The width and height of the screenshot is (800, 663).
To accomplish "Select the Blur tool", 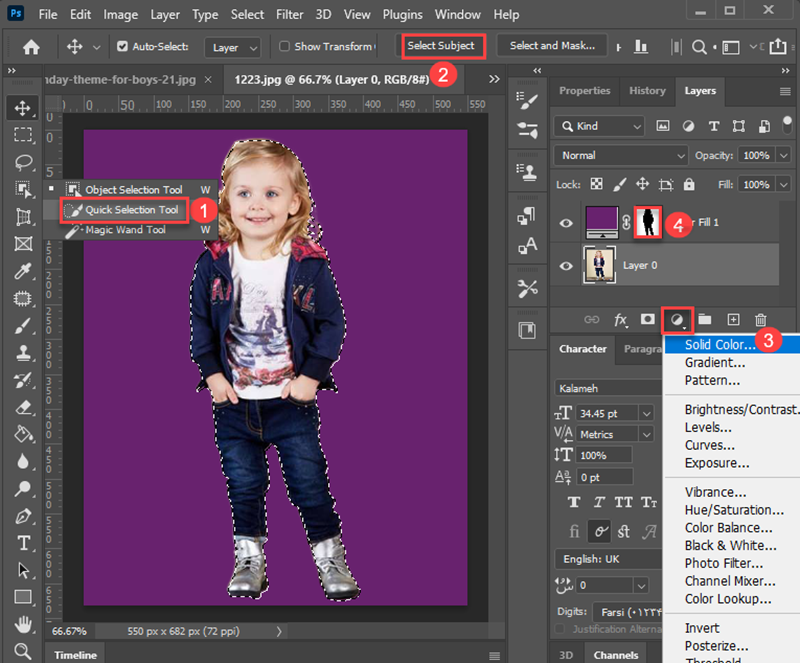I will (22, 461).
